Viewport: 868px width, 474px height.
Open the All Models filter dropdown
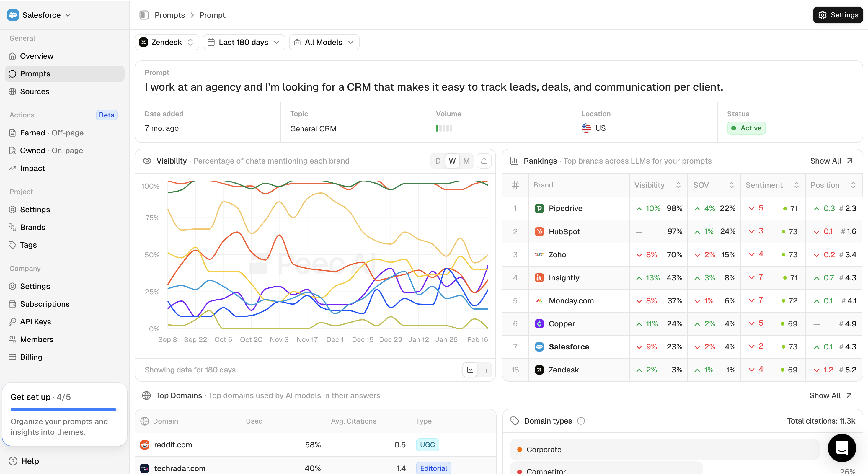pyautogui.click(x=324, y=42)
